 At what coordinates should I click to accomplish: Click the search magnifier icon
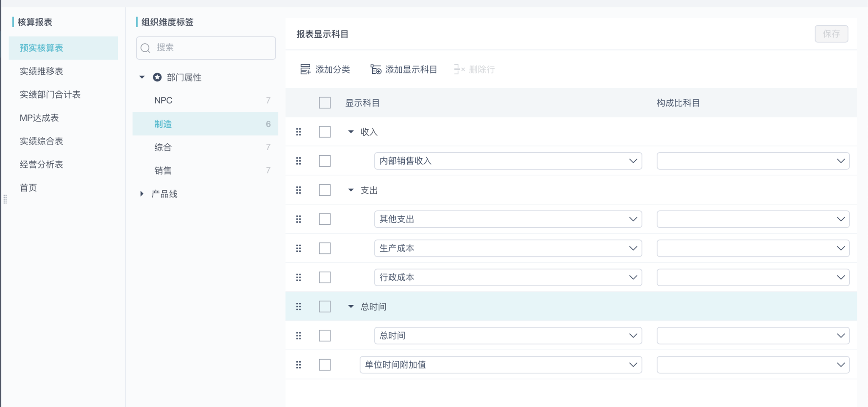145,48
